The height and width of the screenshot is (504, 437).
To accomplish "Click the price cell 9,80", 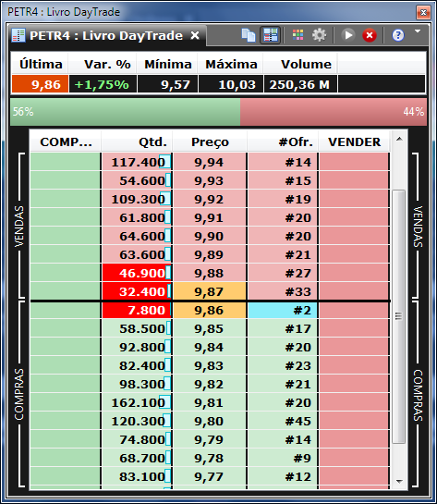I will [210, 421].
